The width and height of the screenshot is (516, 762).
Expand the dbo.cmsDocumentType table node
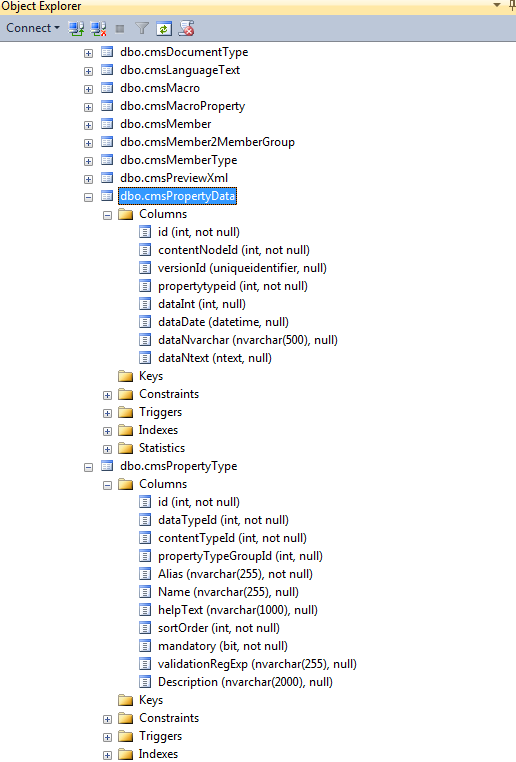point(88,53)
